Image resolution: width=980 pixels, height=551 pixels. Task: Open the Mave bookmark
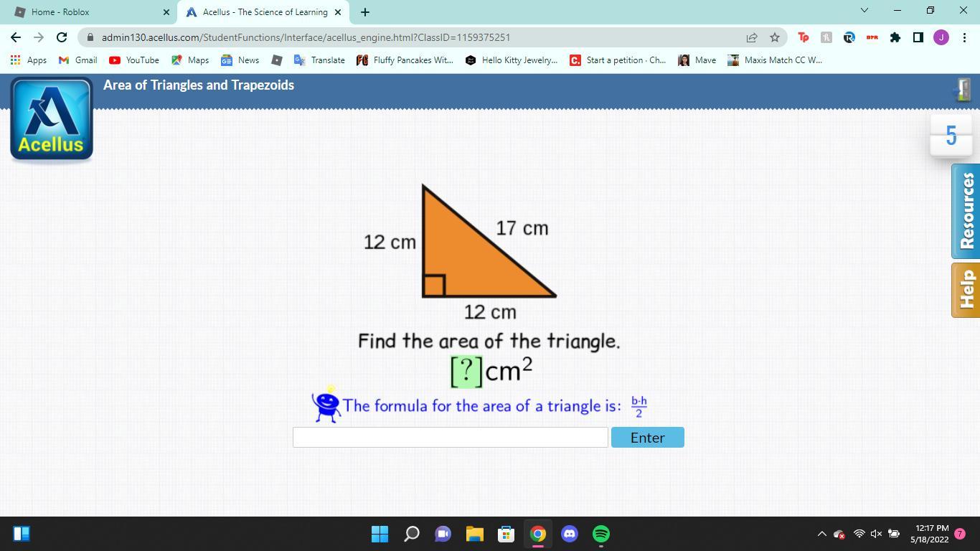tap(697, 60)
